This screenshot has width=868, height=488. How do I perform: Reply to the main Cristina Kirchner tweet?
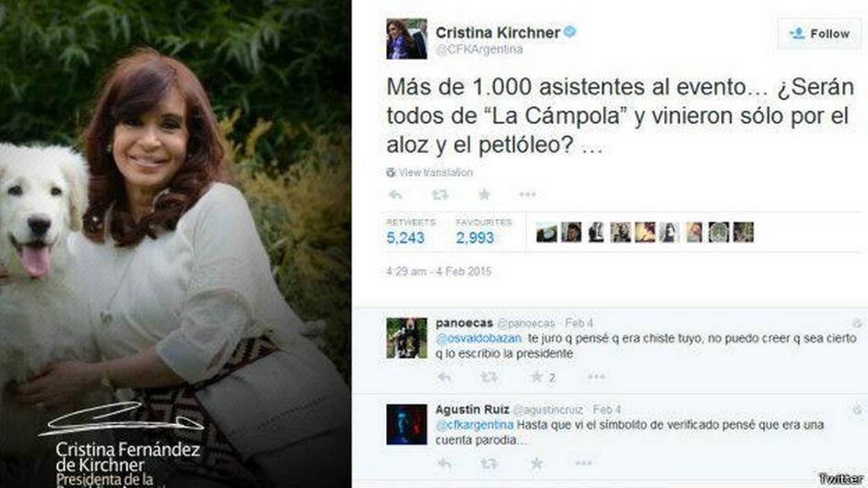(394, 195)
